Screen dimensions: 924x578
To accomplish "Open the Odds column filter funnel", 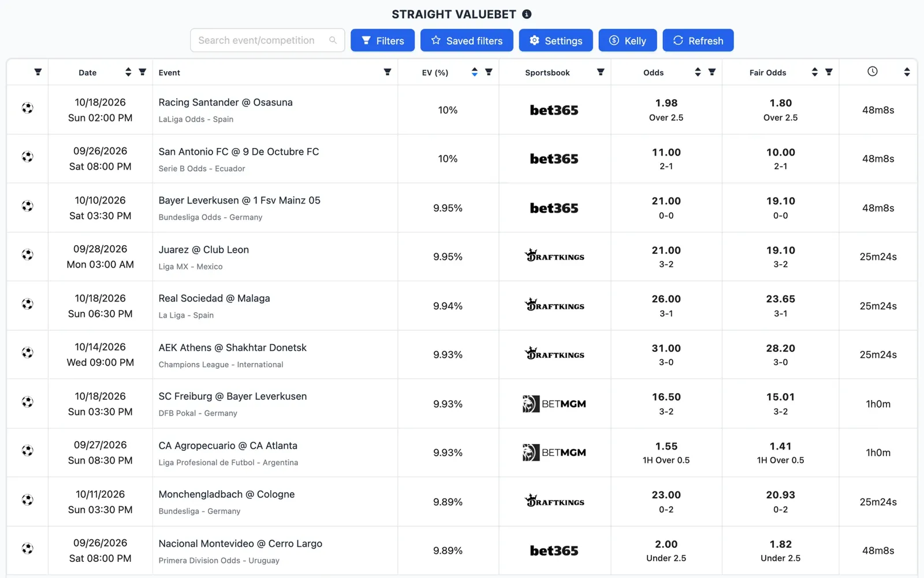I will (x=712, y=72).
